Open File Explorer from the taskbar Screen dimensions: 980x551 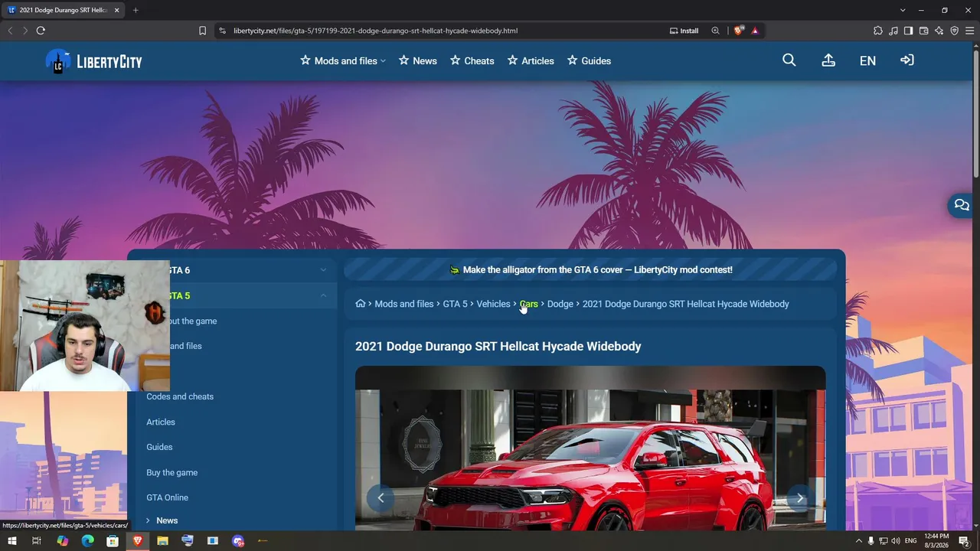pyautogui.click(x=162, y=541)
